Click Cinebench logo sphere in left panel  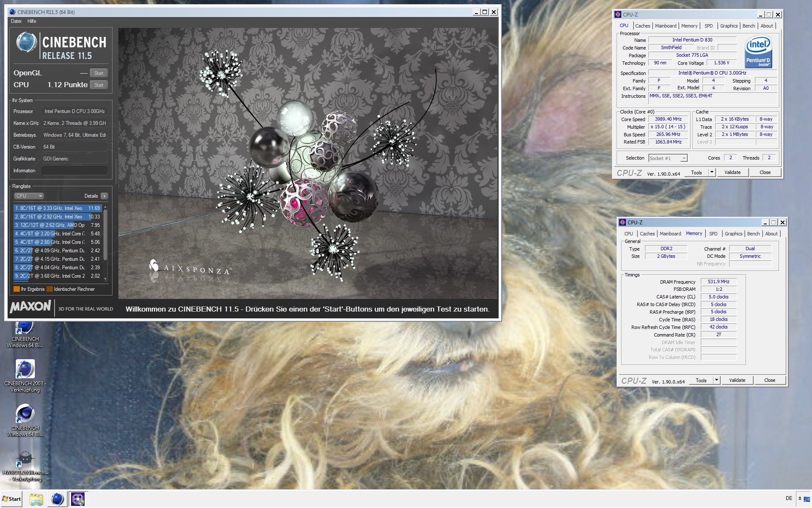click(x=26, y=42)
